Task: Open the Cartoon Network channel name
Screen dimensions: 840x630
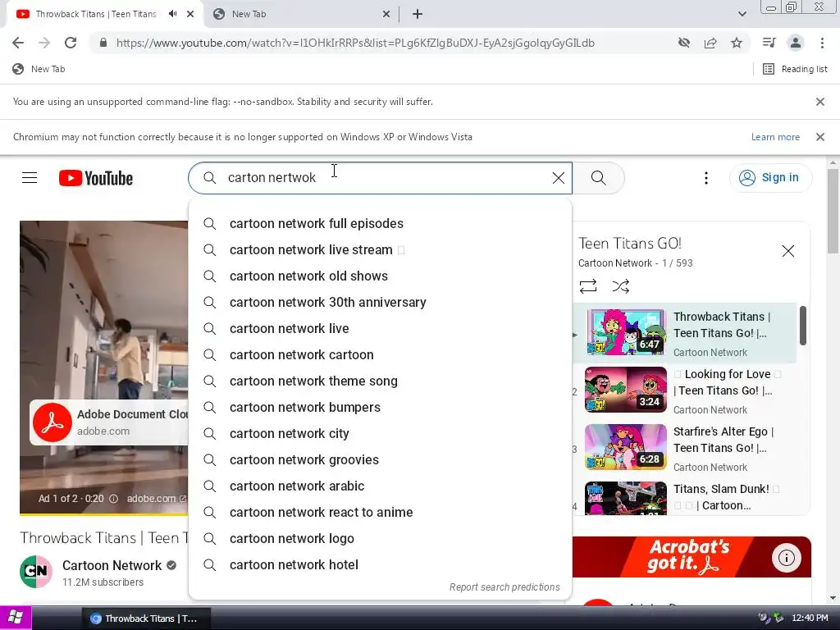Action: pos(112,565)
